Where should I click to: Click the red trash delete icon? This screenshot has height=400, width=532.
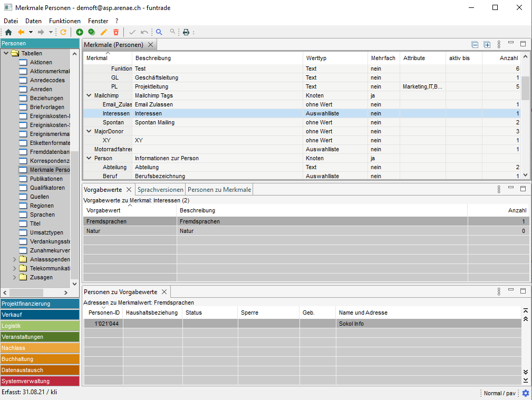(116, 32)
